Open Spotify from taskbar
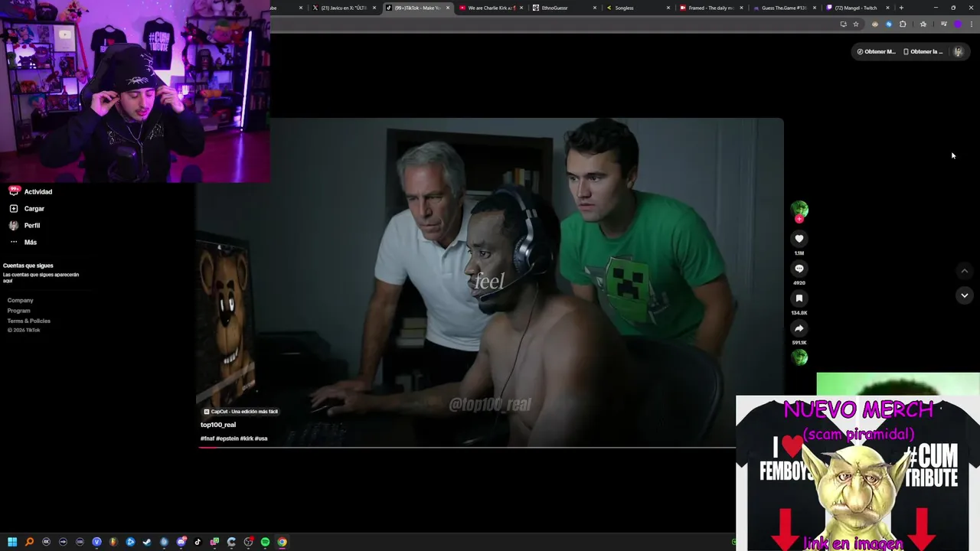The height and width of the screenshot is (551, 980). (265, 542)
